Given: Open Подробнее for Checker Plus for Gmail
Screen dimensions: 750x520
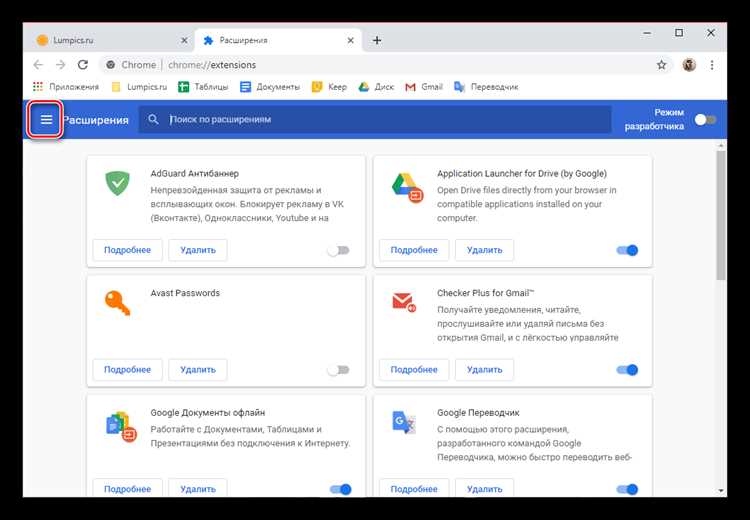Looking at the screenshot, I should [x=414, y=370].
